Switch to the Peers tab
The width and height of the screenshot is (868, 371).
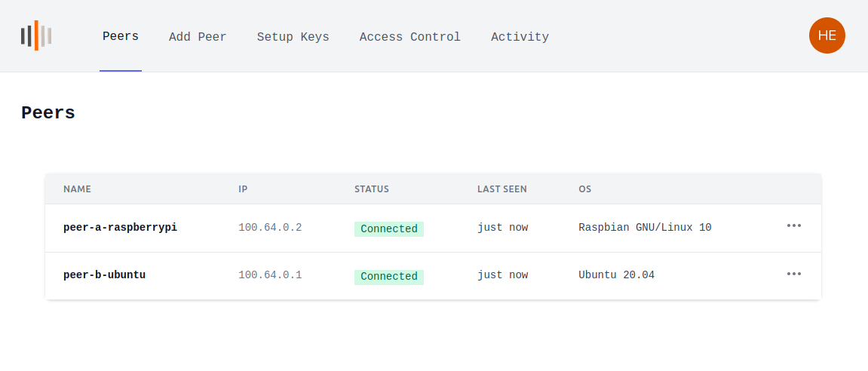coord(121,36)
